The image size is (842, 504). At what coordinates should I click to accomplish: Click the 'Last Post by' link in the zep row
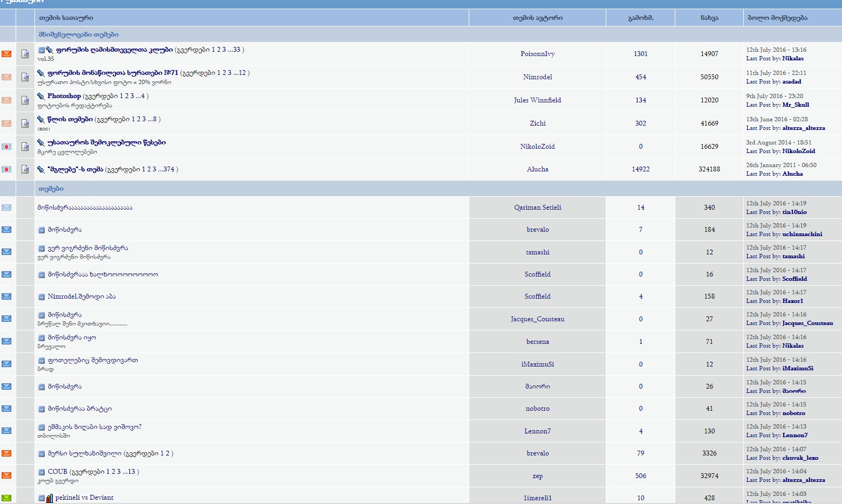[x=763, y=480]
